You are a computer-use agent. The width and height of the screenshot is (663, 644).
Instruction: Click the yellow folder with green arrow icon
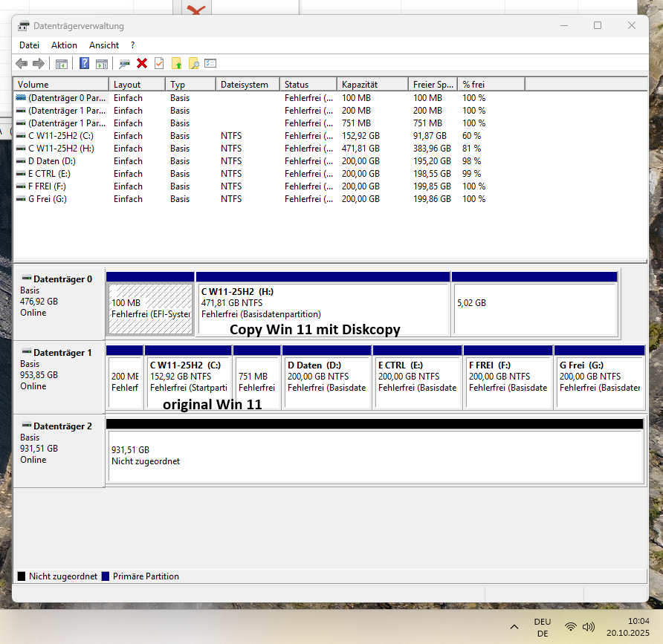click(177, 63)
